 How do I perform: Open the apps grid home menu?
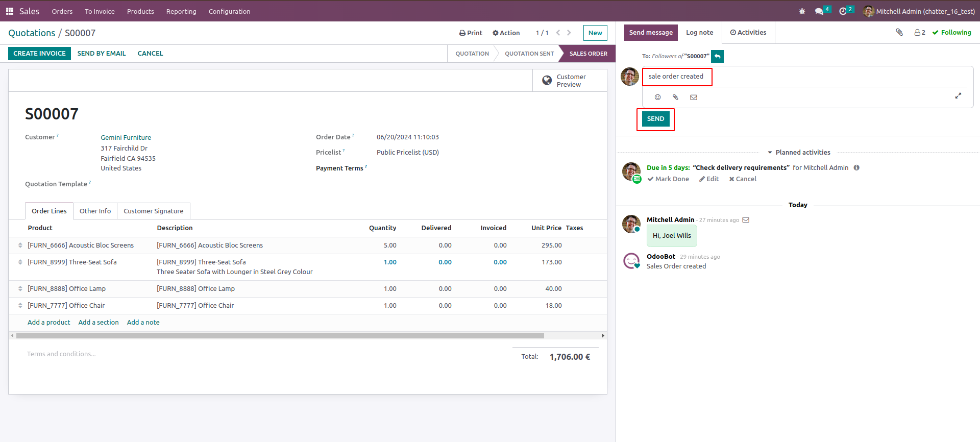tap(9, 11)
